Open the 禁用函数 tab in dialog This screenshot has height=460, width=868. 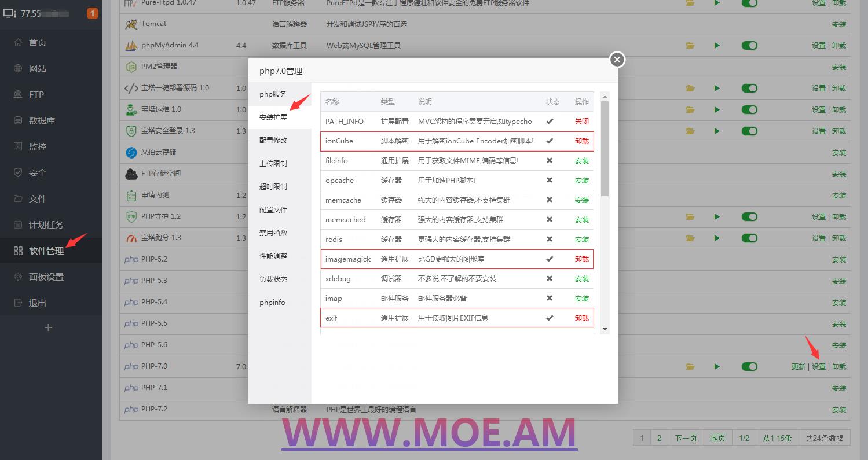coord(280,233)
